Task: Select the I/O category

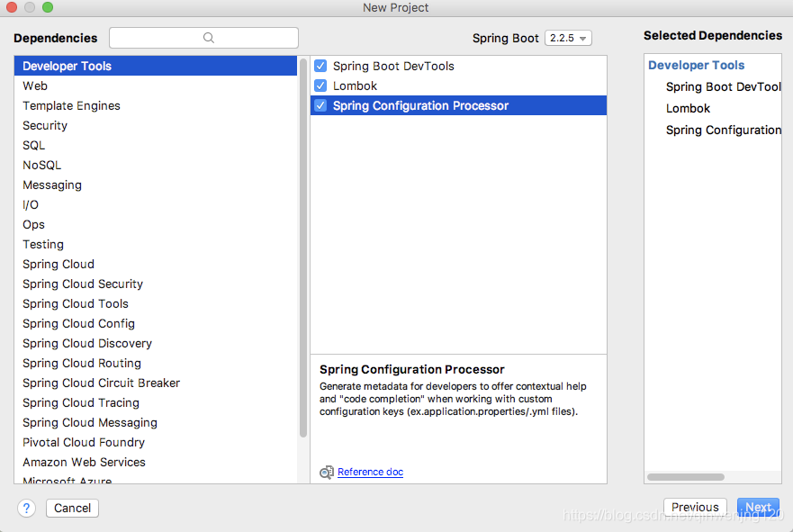Action: 156,204
